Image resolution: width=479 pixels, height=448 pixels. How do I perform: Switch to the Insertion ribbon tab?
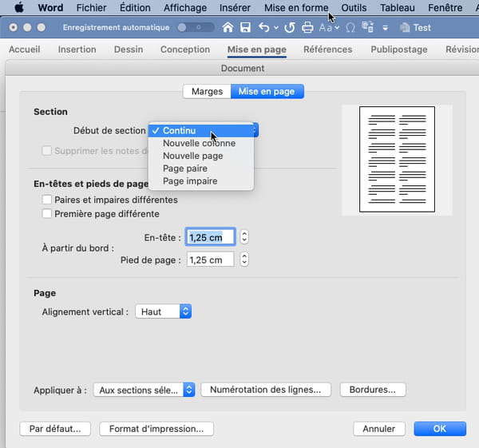pos(77,50)
